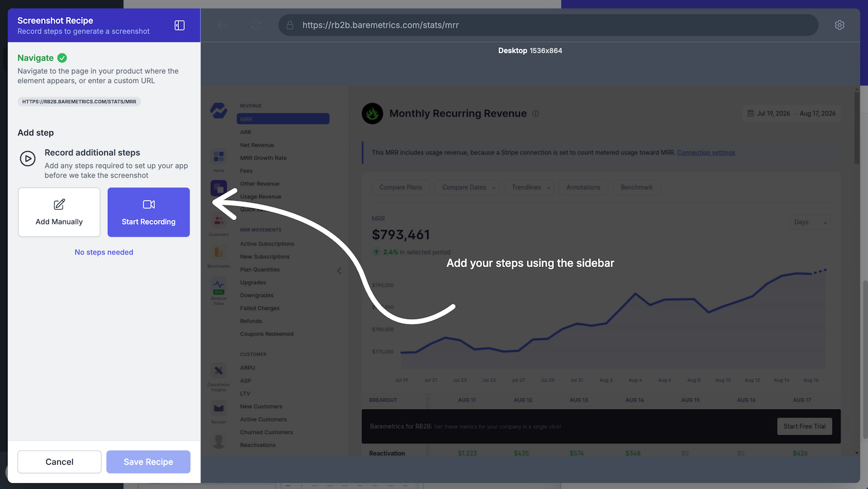Open the Usage Revenue metric

(260, 197)
